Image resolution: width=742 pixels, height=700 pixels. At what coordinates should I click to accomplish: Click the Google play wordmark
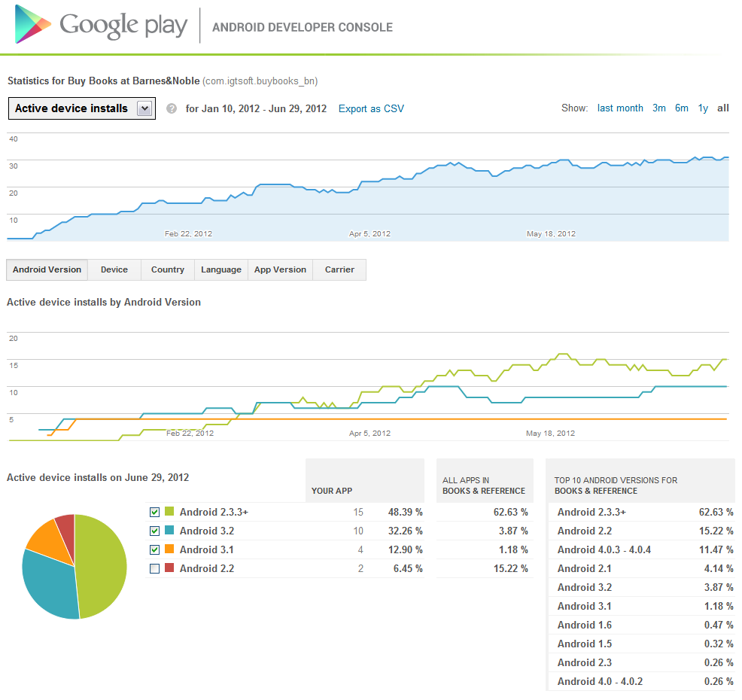point(123,26)
